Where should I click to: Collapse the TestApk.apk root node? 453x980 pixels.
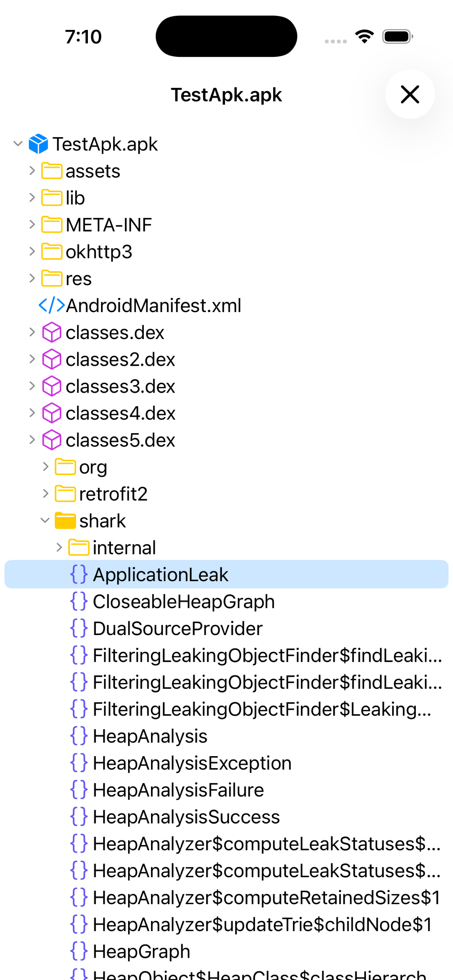[18, 144]
